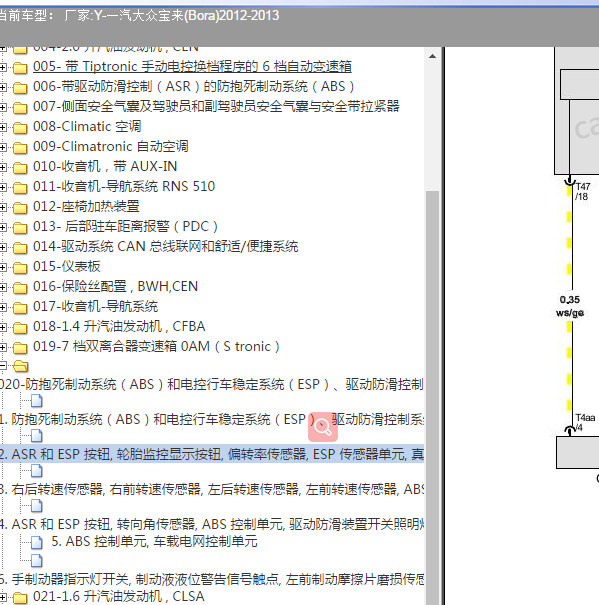
Task: Expand the 009-Climatronic folder
Action: pos(3,147)
